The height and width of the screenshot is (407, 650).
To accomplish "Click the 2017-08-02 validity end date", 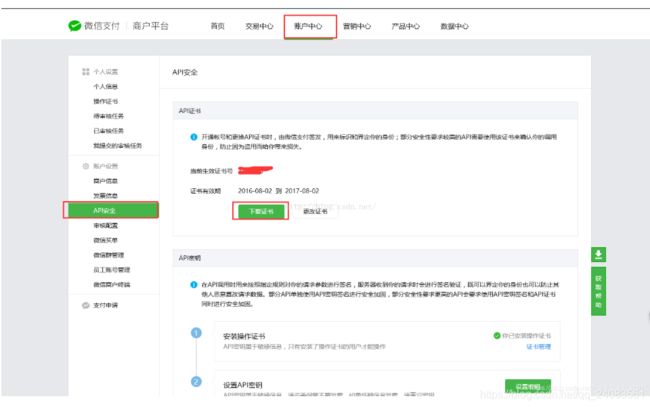I will [x=302, y=191].
